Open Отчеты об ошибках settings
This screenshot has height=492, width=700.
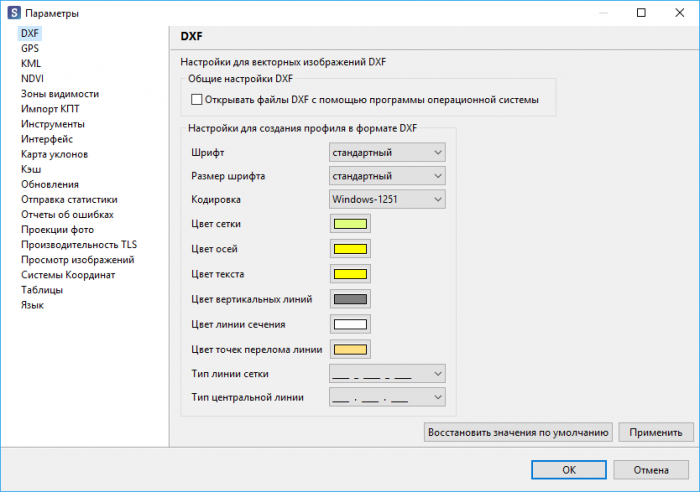(x=67, y=215)
